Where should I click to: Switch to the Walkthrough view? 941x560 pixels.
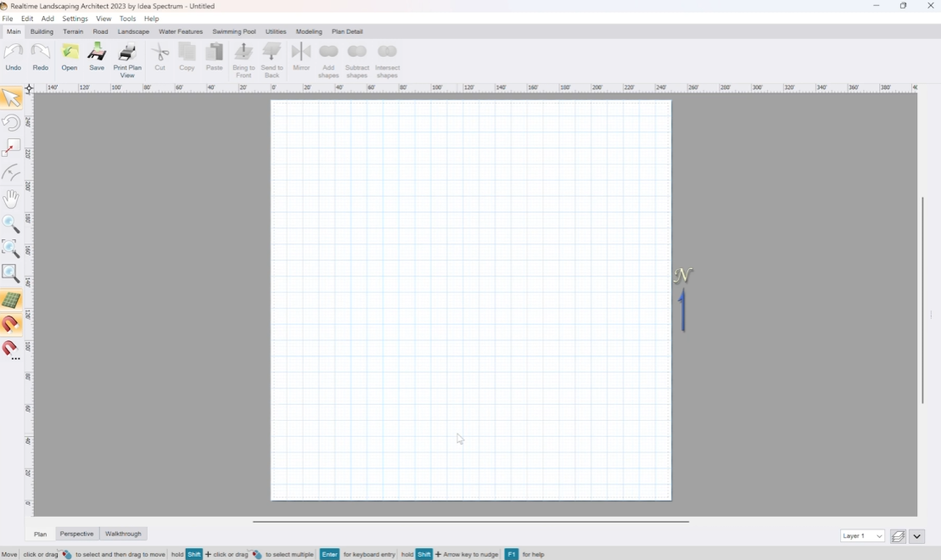[123, 534]
